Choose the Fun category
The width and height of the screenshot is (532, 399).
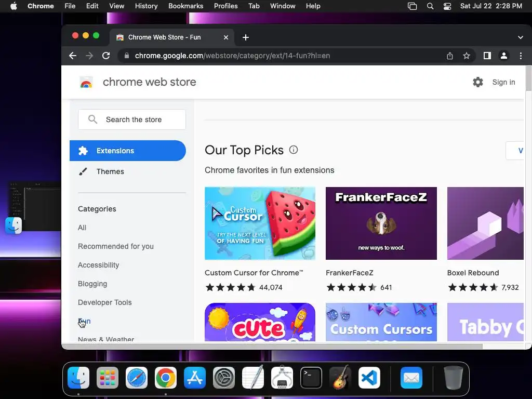click(84, 321)
